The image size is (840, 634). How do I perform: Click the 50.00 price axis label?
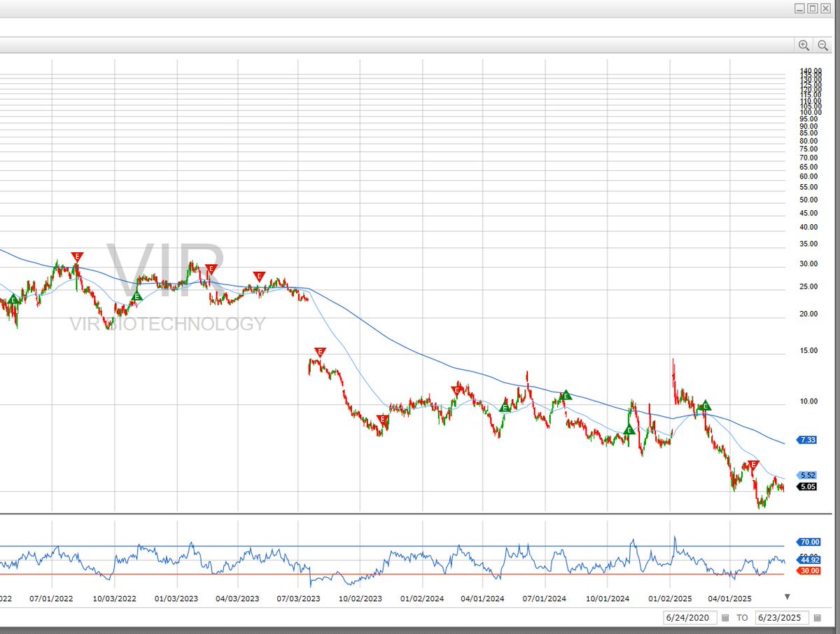808,200
